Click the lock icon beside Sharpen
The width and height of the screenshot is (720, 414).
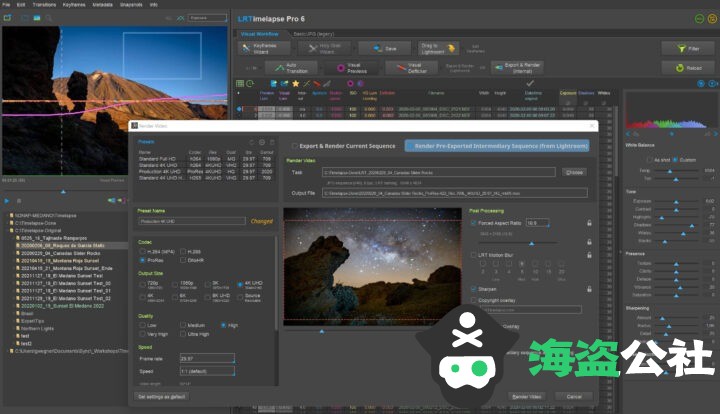point(589,289)
